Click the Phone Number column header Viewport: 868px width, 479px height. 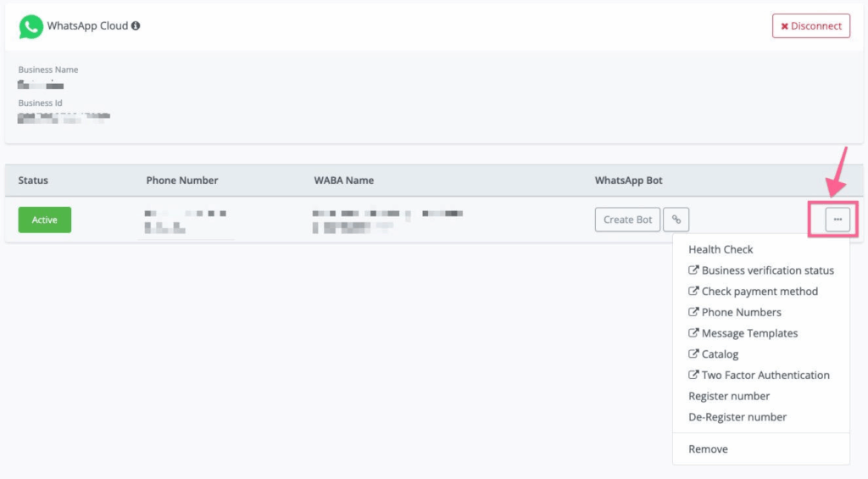click(x=182, y=181)
